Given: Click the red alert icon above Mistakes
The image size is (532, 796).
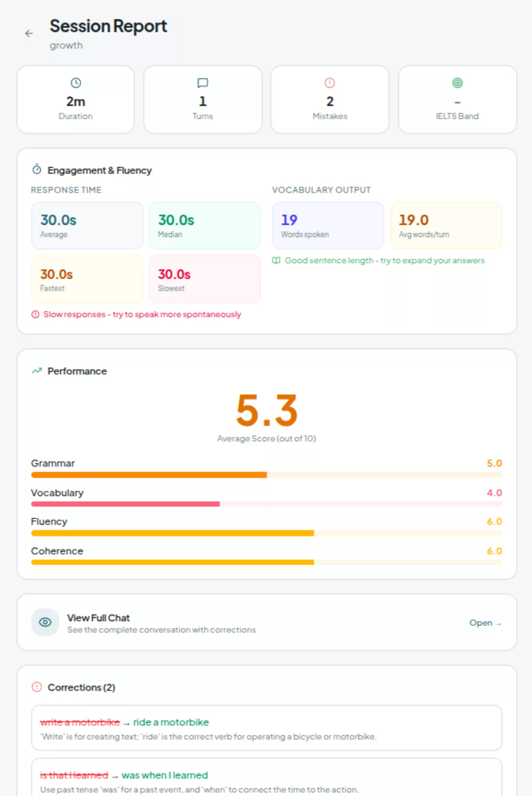Looking at the screenshot, I should (x=330, y=83).
